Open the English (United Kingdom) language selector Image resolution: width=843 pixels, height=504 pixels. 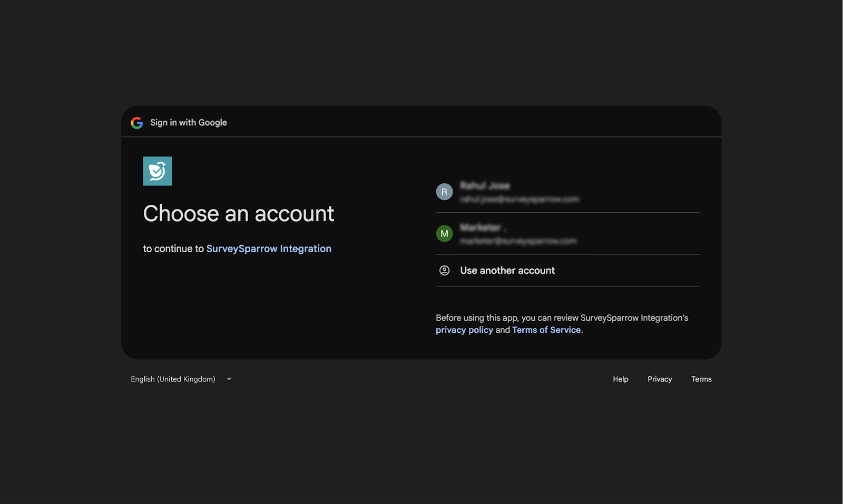173,379
